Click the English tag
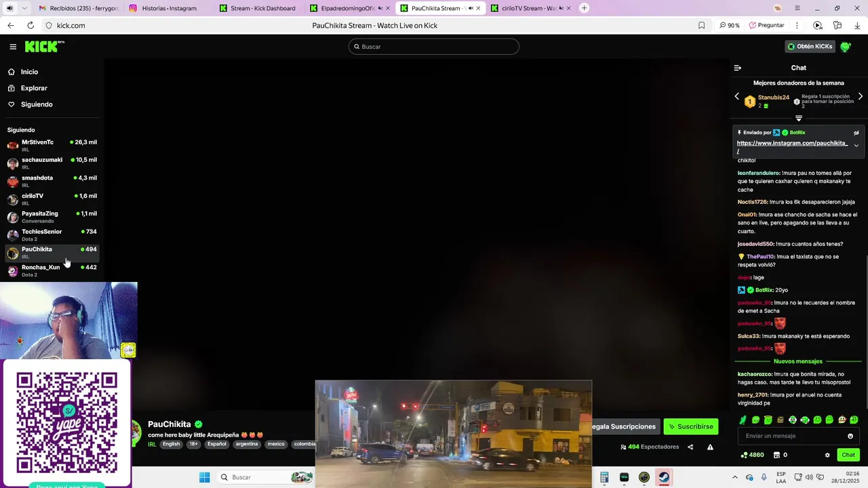 172,445
